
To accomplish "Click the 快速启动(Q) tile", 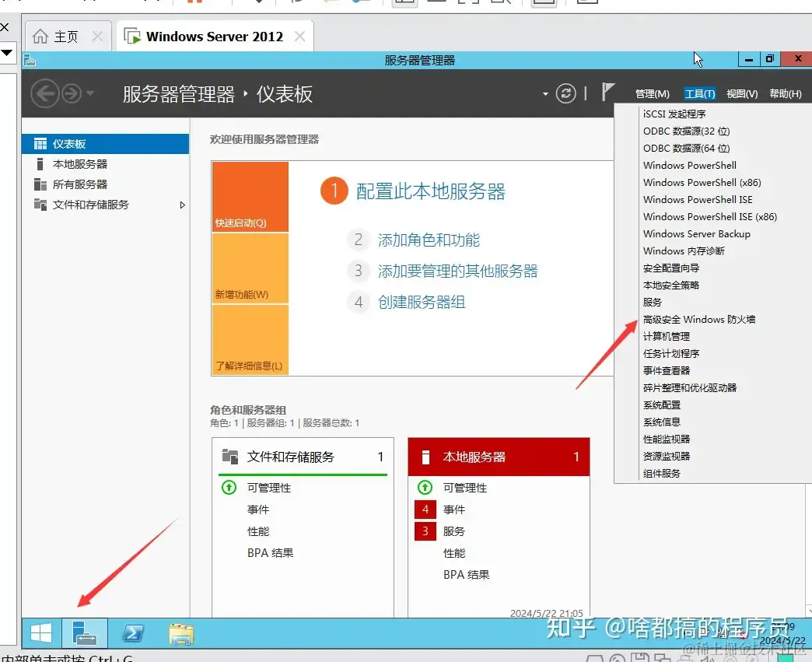I will tap(250, 197).
